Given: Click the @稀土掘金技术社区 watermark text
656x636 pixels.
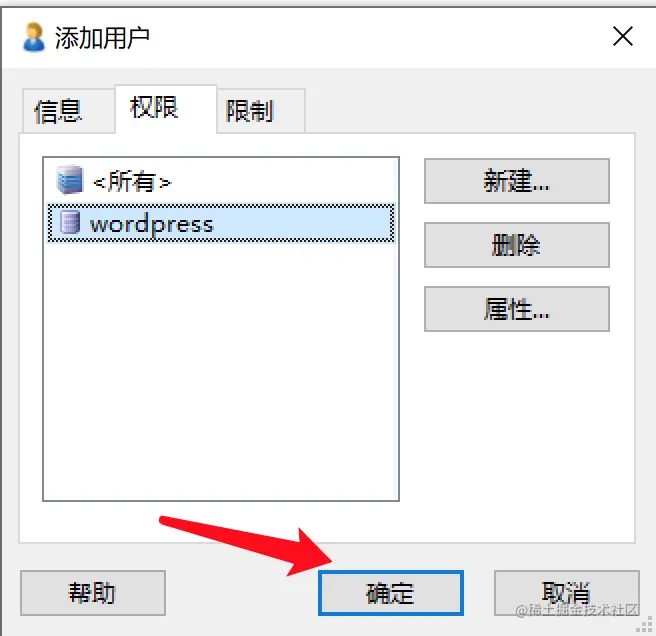Looking at the screenshot, I should click(x=577, y=610).
